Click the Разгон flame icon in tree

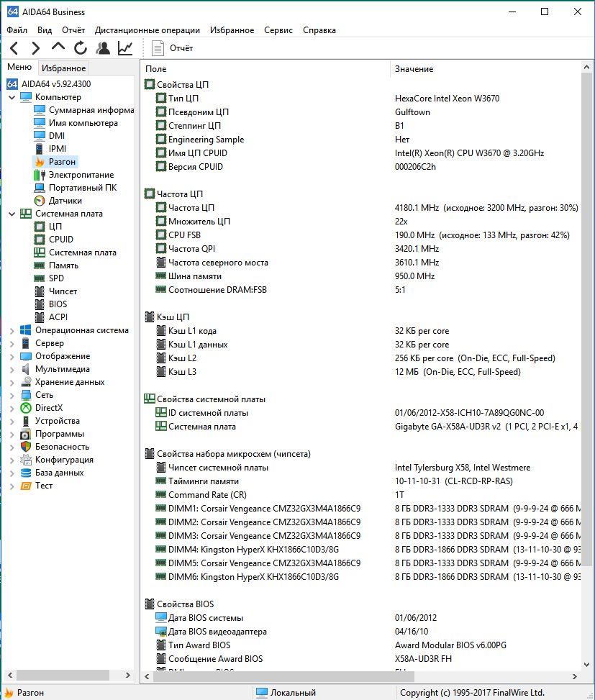pyautogui.click(x=40, y=162)
